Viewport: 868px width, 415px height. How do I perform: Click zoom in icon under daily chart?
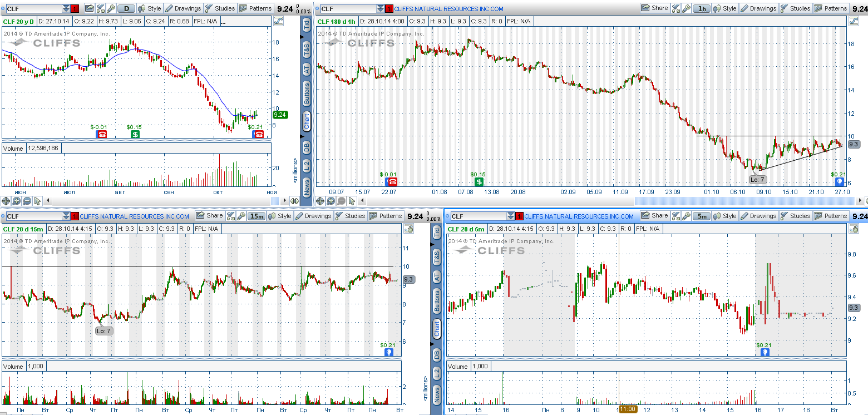[17, 201]
